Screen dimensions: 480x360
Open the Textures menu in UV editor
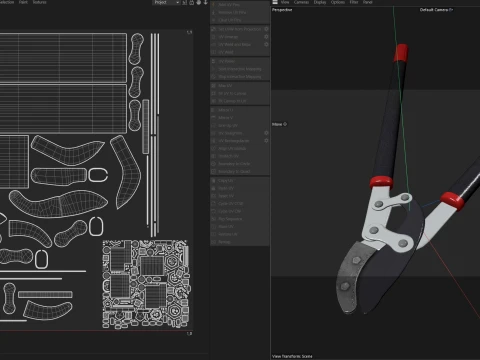click(x=39, y=2)
